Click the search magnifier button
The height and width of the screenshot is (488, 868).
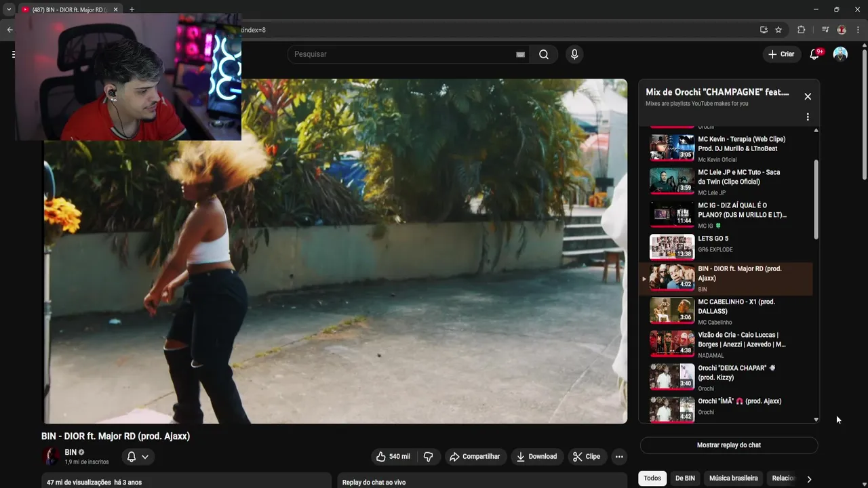click(x=544, y=54)
